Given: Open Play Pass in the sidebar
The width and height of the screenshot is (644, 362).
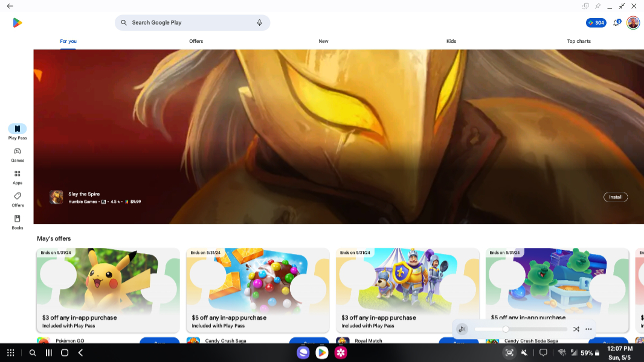Looking at the screenshot, I should click(x=18, y=132).
